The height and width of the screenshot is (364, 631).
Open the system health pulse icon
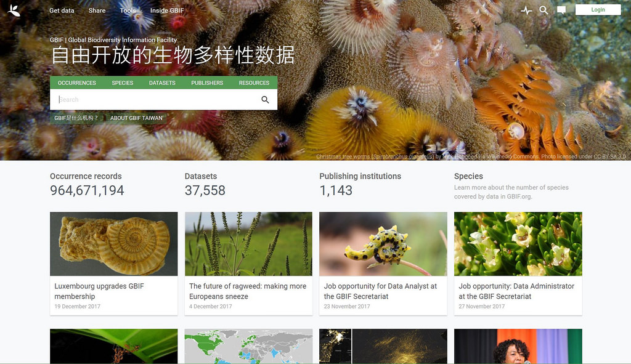[526, 10]
